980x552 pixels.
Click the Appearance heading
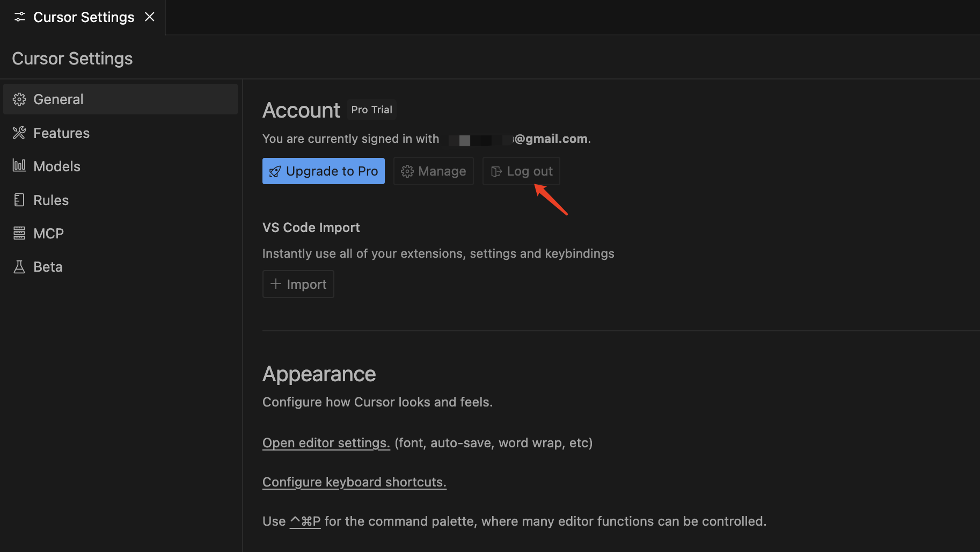[319, 374]
